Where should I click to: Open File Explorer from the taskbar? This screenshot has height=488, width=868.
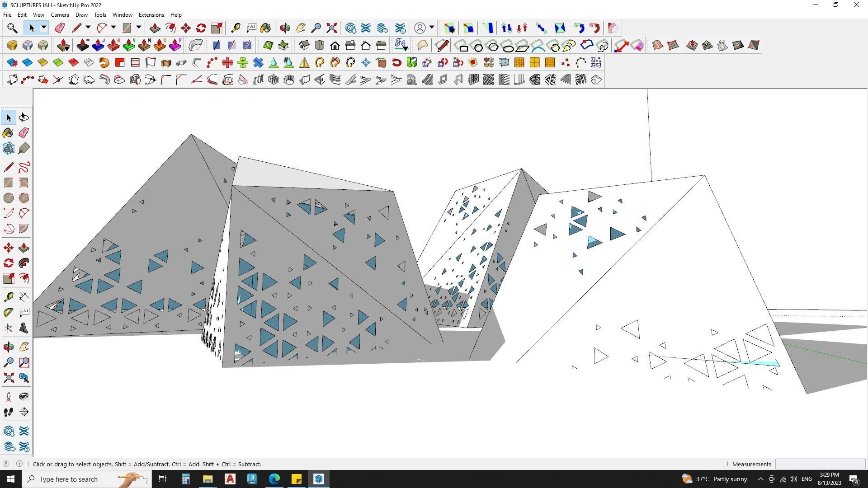click(208, 479)
